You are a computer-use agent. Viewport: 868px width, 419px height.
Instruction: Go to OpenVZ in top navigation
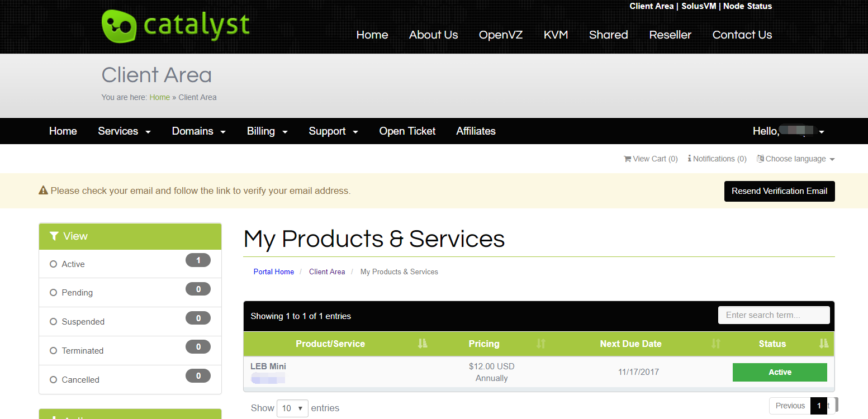tap(501, 35)
